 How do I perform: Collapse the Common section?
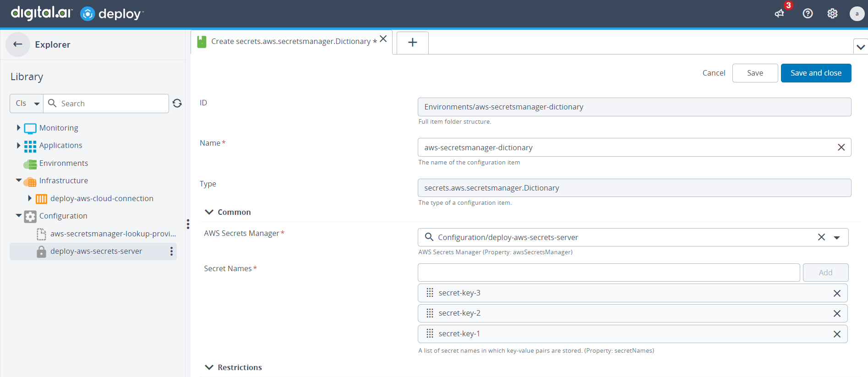click(209, 212)
